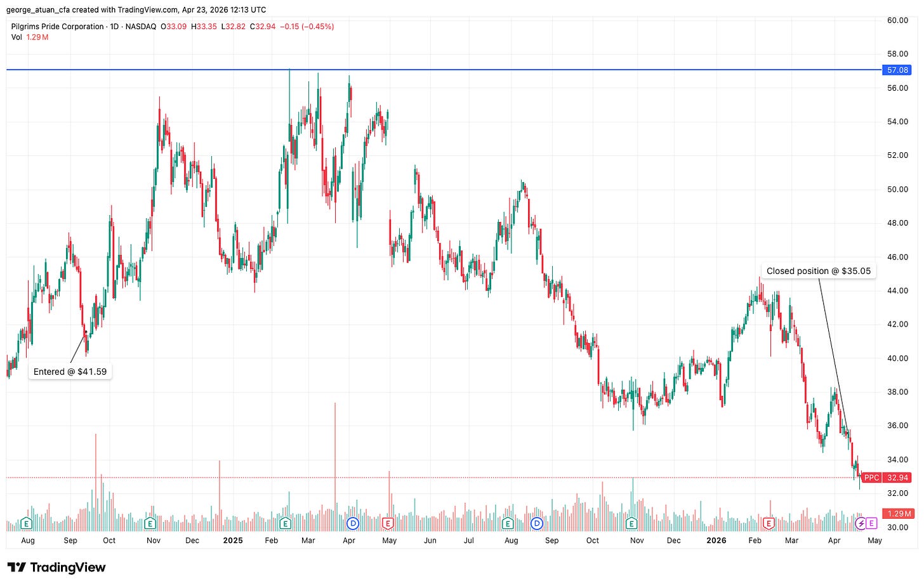This screenshot has width=924, height=586.
Task: Click the "Closed position @ $35.05" callout
Action: coord(818,271)
